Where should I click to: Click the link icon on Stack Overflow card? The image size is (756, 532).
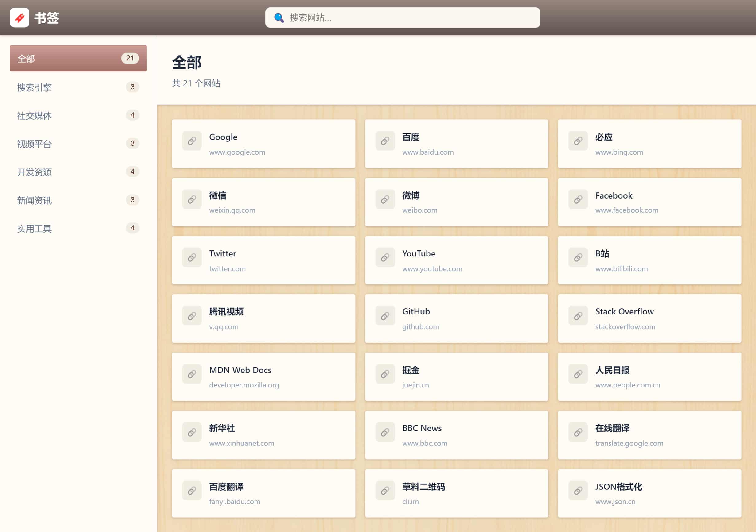tap(578, 315)
